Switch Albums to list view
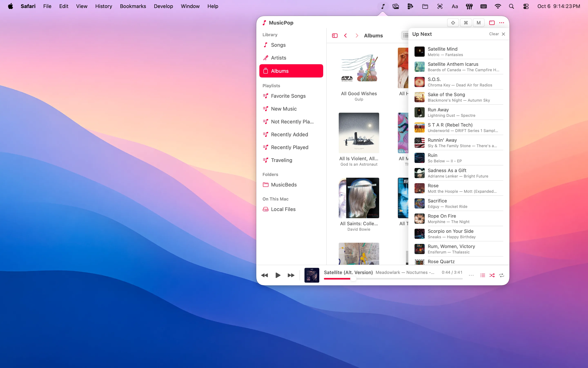This screenshot has height=368, width=588. tap(405, 36)
